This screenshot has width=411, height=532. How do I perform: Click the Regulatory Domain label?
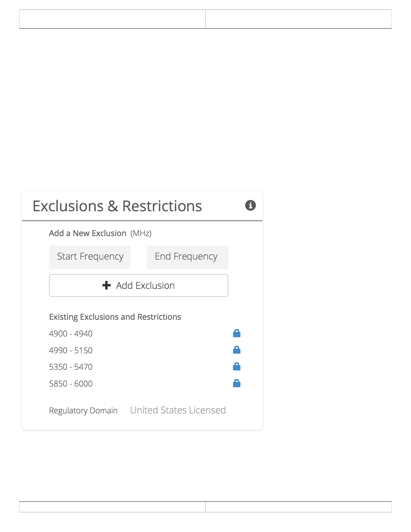(x=83, y=410)
